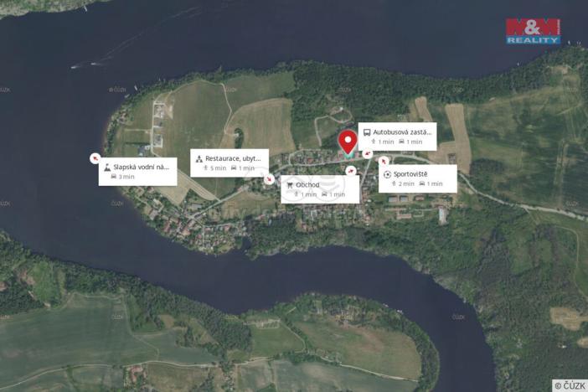Click the bus icon in Autobusová zastávka label
Viewport: 588px width, 392px height.
[x=367, y=132]
